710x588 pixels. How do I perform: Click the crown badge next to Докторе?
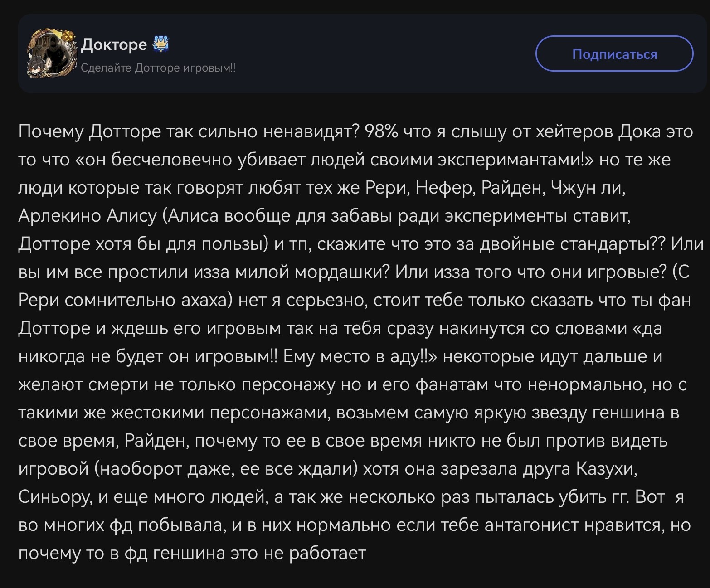pyautogui.click(x=161, y=44)
